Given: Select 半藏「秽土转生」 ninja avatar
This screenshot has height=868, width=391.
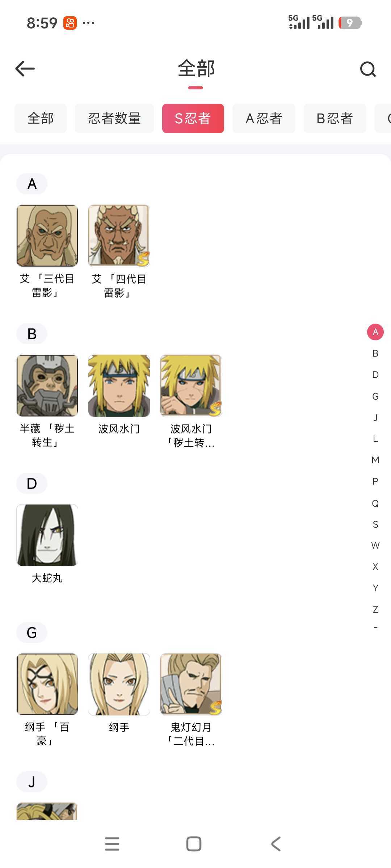Looking at the screenshot, I should click(x=47, y=386).
